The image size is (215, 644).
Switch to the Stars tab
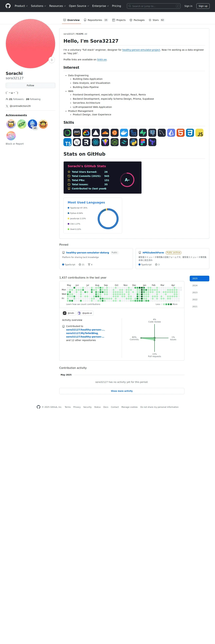click(156, 20)
